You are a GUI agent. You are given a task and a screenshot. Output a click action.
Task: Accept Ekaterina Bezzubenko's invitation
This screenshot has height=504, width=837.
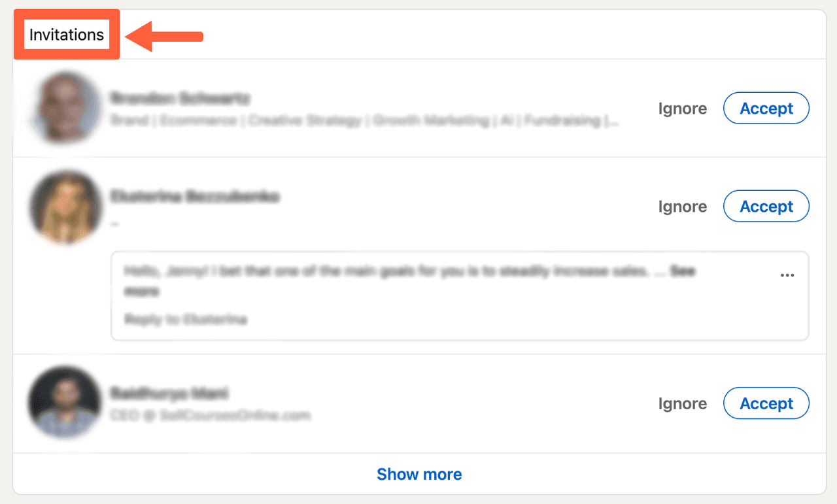(x=766, y=206)
